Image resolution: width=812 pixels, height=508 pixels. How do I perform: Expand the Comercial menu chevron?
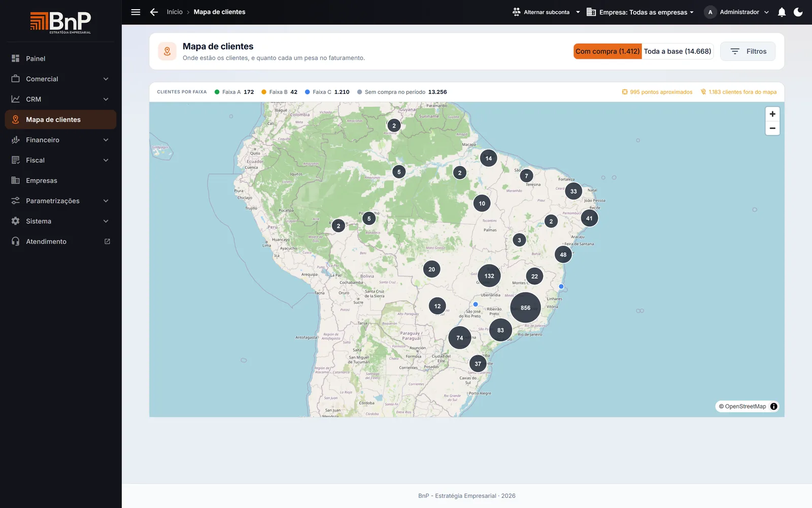[x=106, y=79]
